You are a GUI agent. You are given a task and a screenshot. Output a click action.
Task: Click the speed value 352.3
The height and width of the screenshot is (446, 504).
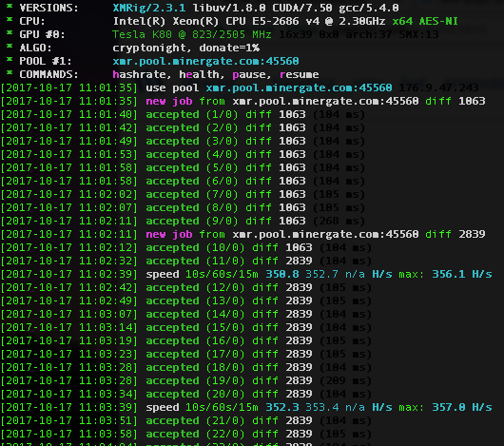pos(282,407)
